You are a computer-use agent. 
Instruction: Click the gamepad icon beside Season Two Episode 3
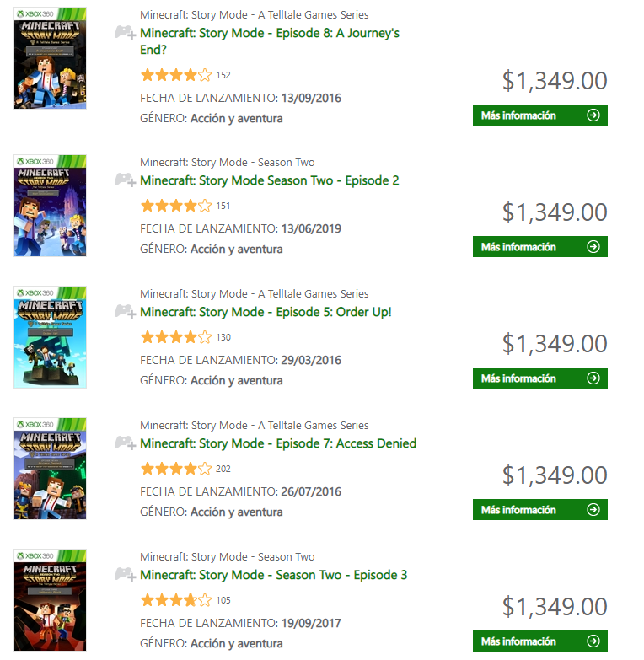[x=125, y=575]
